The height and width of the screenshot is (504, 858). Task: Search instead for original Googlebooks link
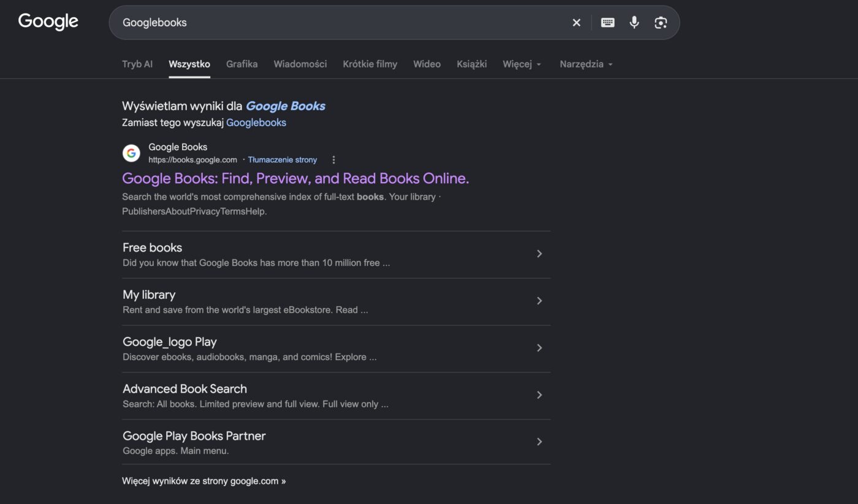click(x=256, y=122)
